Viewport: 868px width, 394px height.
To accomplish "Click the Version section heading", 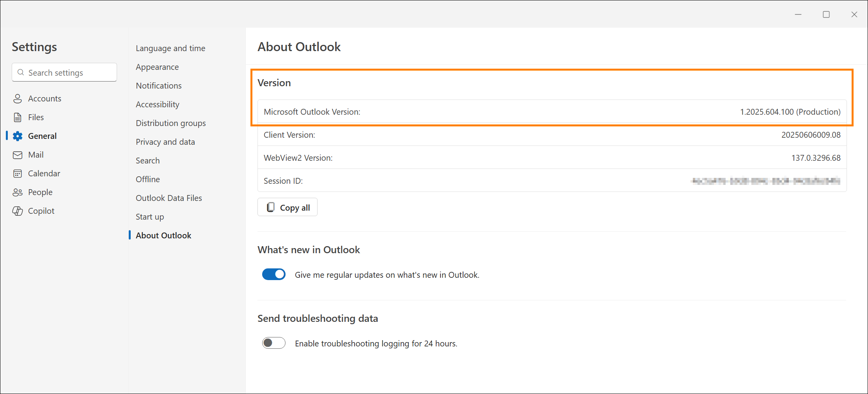I will (x=274, y=83).
